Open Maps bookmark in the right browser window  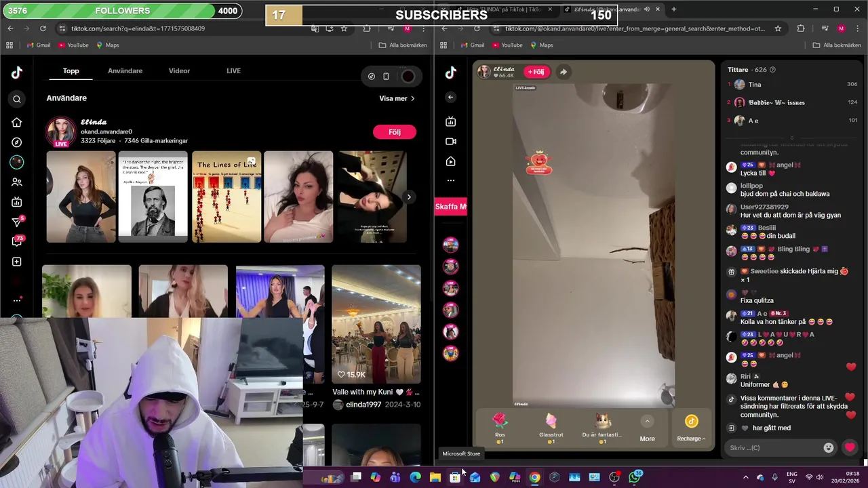pyautogui.click(x=540, y=45)
